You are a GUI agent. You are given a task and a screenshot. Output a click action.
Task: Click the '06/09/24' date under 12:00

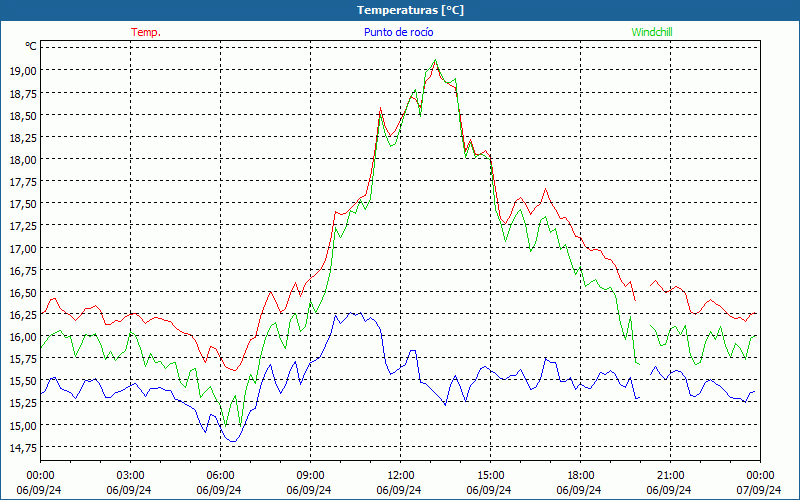coord(399,490)
